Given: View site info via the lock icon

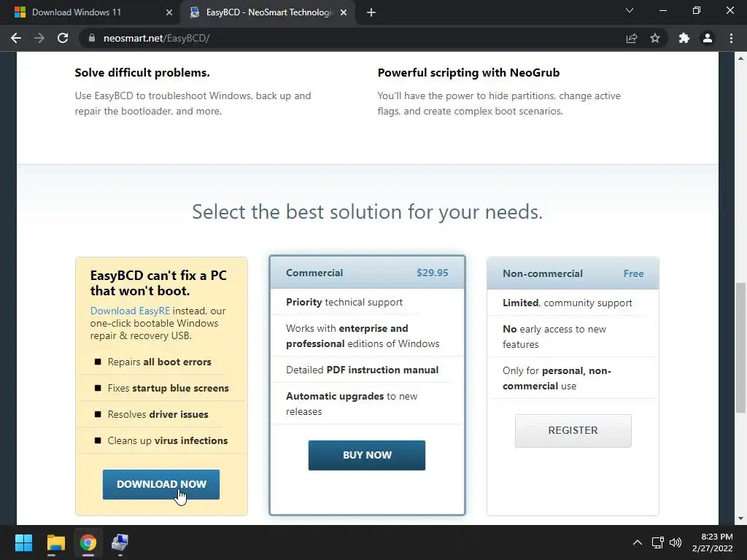Looking at the screenshot, I should tap(92, 38).
